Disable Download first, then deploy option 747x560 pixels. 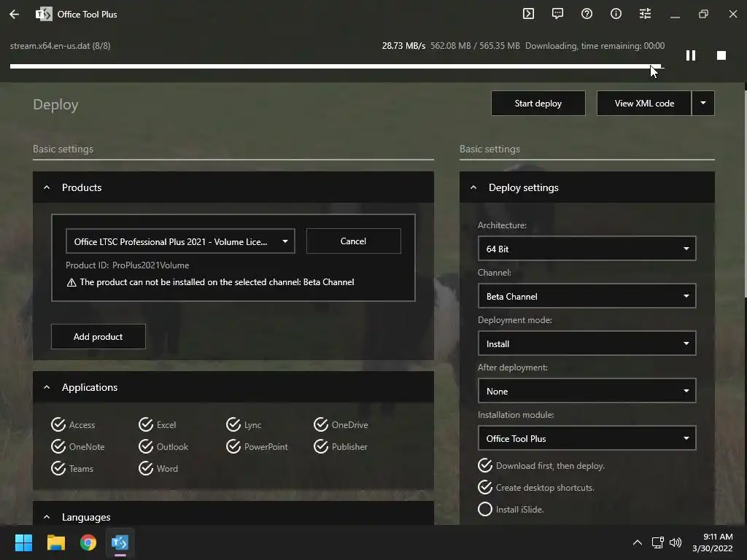[x=541, y=465]
